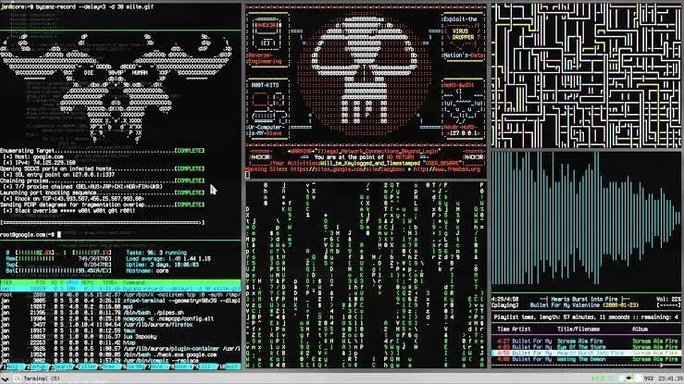Click the VIRUS DROPPER ASCII box
The image size is (684, 384).
(x=463, y=34)
